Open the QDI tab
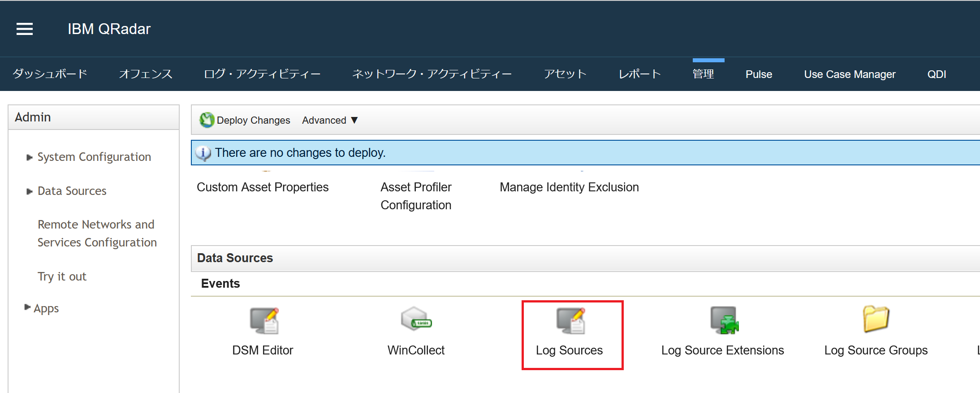This screenshot has width=980, height=393. [x=937, y=74]
